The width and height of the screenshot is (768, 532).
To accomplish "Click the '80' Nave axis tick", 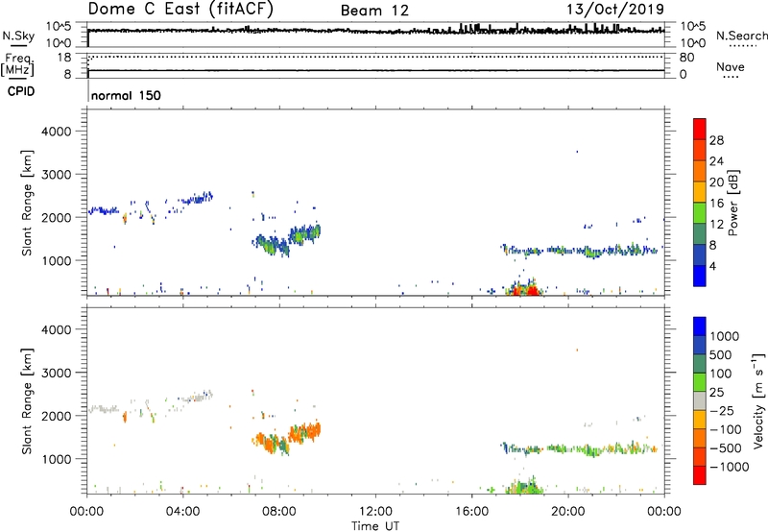I will [x=686, y=58].
